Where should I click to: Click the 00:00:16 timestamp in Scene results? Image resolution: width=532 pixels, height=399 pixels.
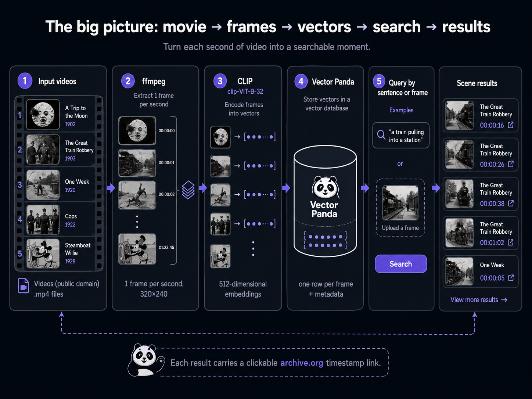point(492,125)
